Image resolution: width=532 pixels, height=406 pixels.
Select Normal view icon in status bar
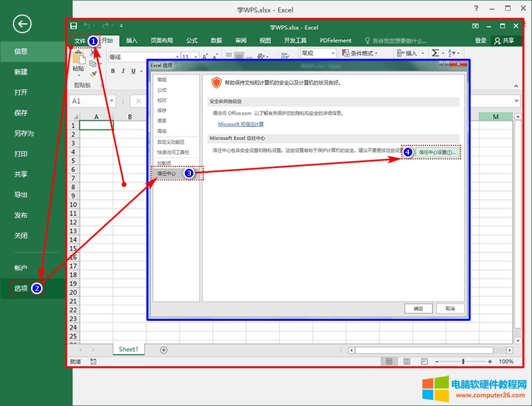coord(389,361)
